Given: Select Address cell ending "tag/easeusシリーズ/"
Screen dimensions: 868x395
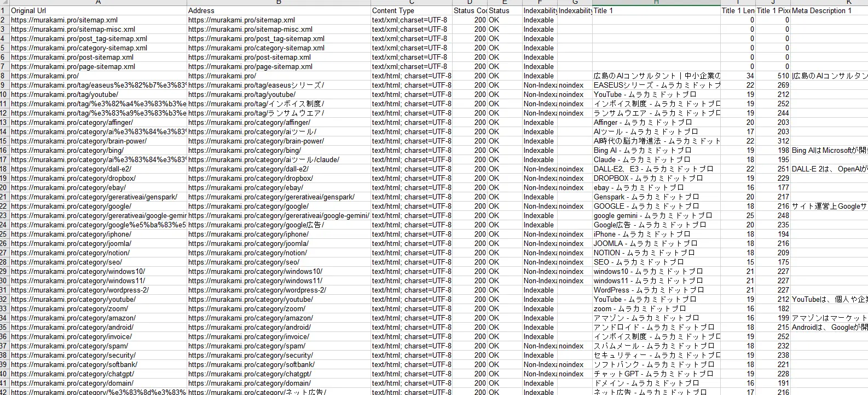Looking at the screenshot, I should pyautogui.click(x=279, y=85).
